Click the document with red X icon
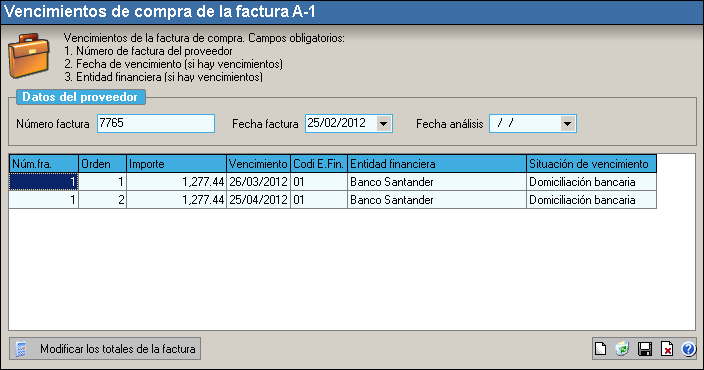Screen dimensions: 704x370 (x=667, y=349)
